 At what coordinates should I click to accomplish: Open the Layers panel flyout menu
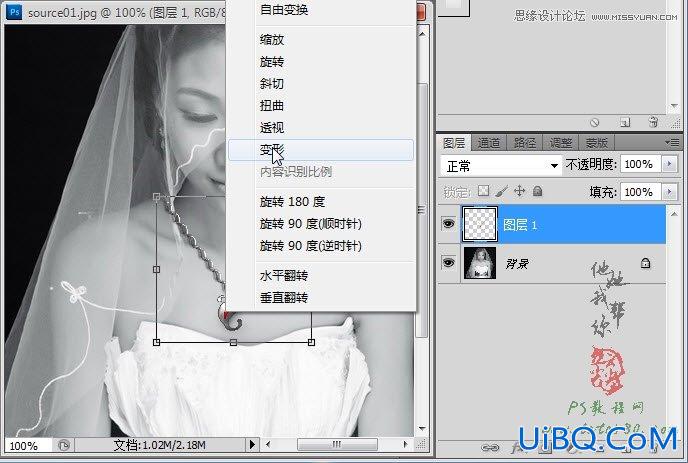tap(672, 143)
